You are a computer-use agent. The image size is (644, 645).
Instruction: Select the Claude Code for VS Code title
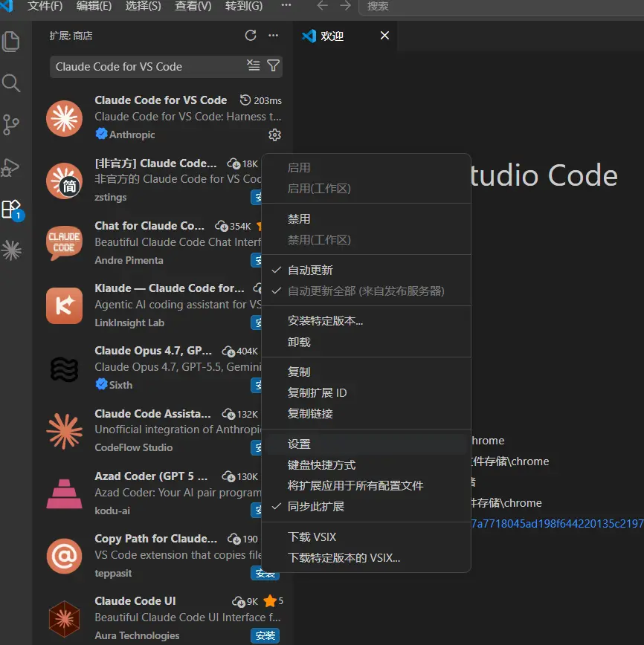click(161, 100)
